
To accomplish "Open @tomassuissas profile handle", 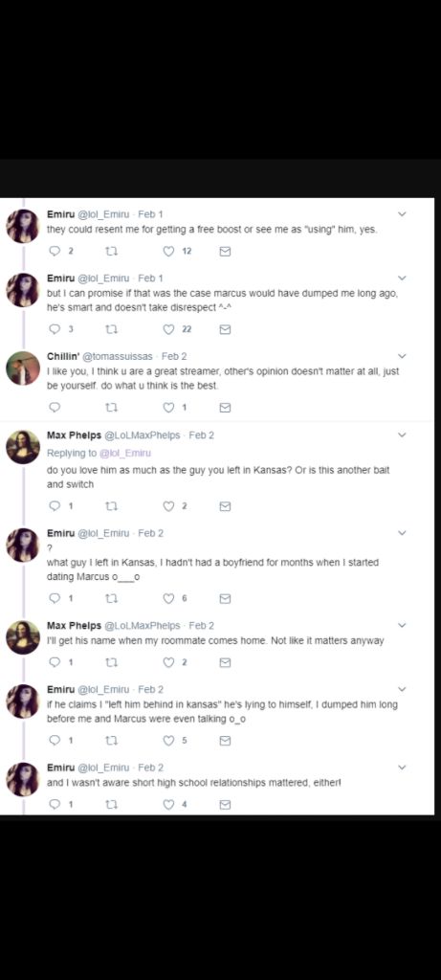I will 118,356.
